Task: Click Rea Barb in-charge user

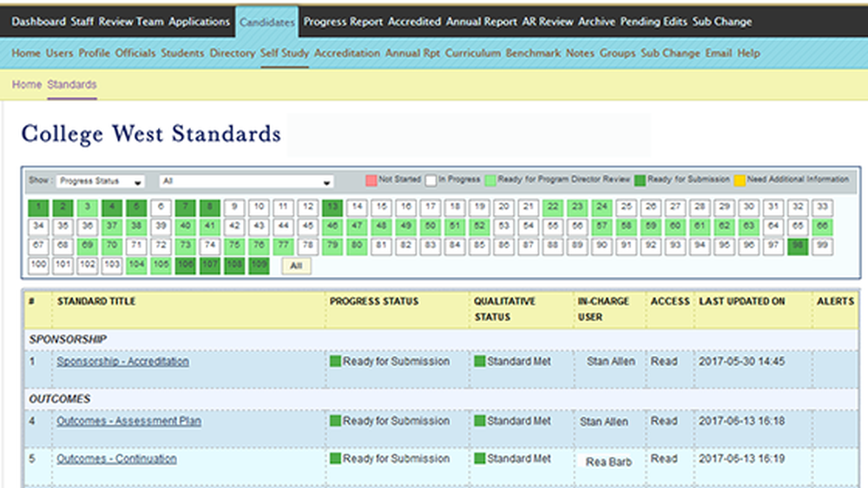Action: [608, 462]
